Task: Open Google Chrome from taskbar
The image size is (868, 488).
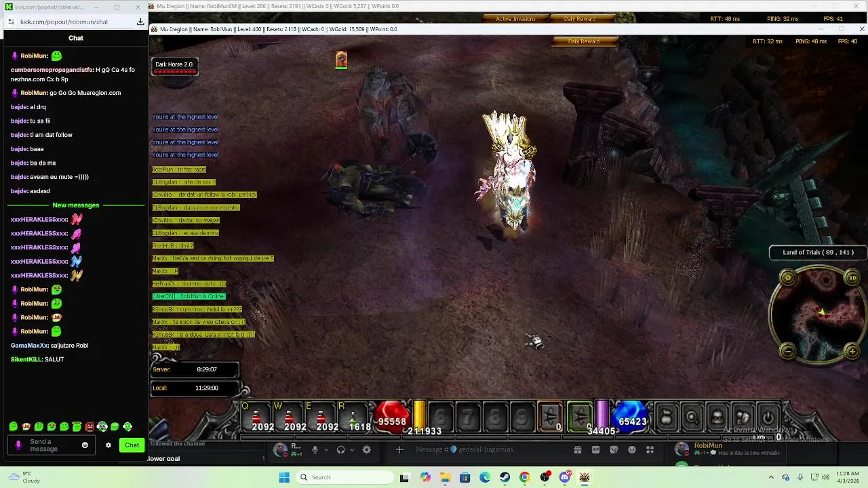Action: coord(524,477)
